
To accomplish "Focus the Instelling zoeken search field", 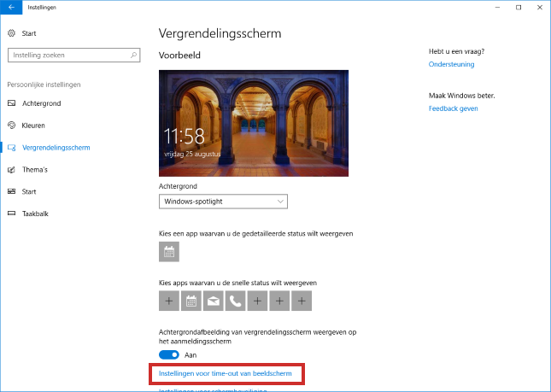I will [x=73, y=56].
